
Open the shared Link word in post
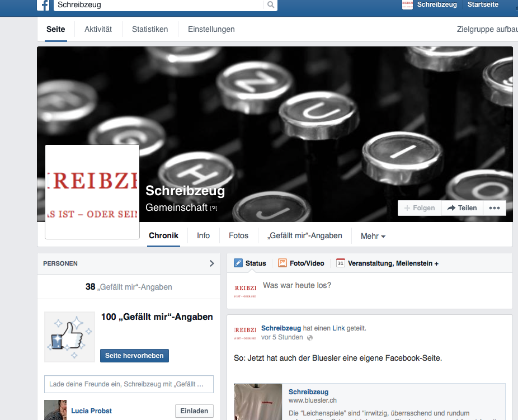[x=338, y=328]
